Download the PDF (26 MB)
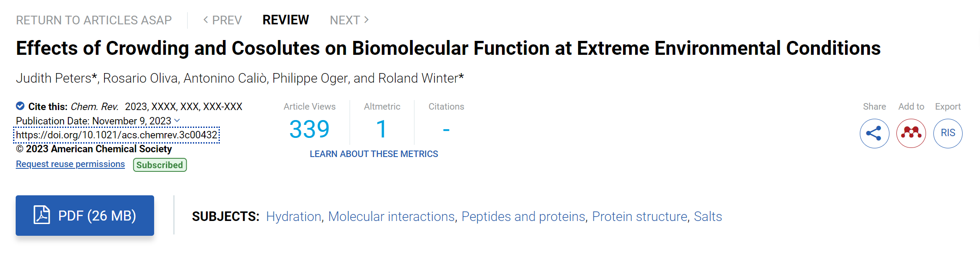The height and width of the screenshot is (261, 980). tap(85, 215)
